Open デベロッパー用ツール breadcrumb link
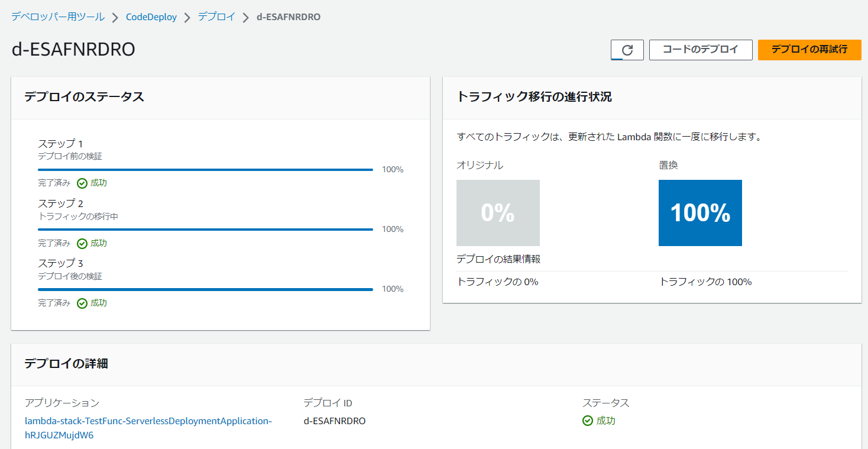Viewport: 868px width, 449px height. pos(58,17)
